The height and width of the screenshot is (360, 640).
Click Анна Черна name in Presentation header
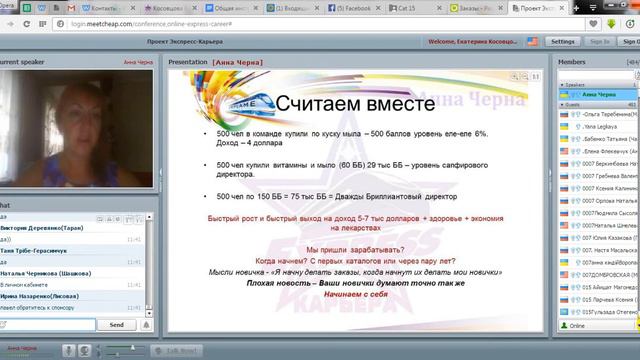coord(237,62)
